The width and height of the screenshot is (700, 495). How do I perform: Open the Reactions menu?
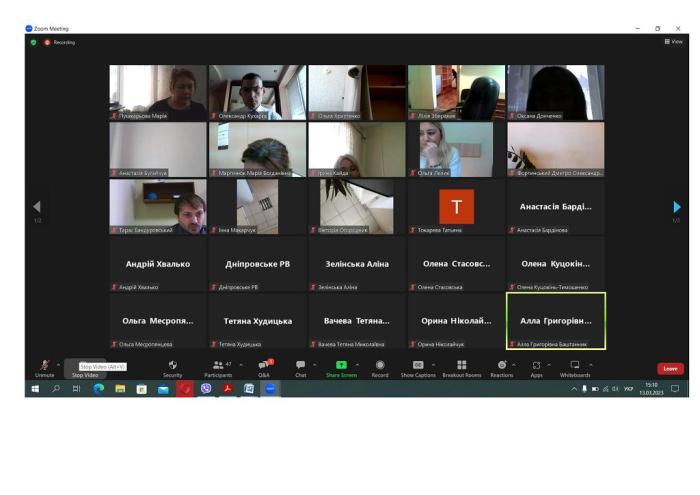tap(501, 365)
